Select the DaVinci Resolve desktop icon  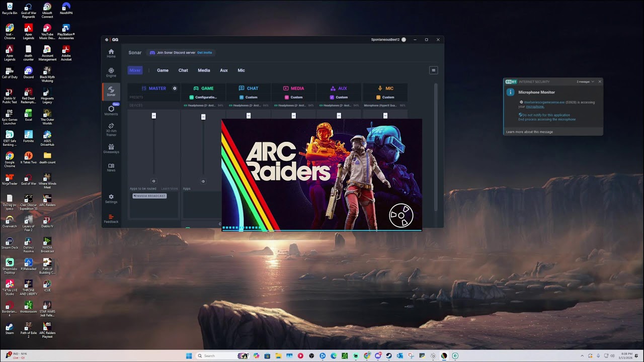coord(28,243)
